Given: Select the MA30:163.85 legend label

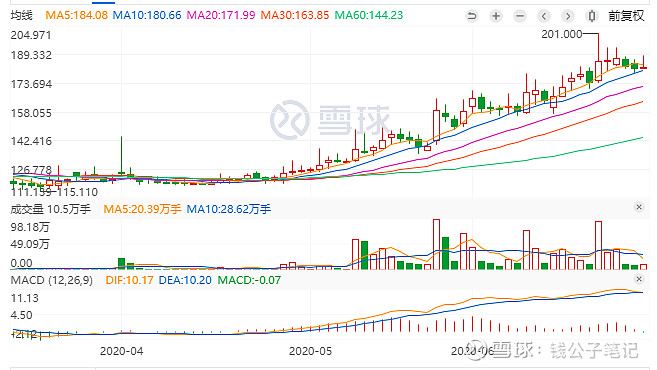Looking at the screenshot, I should [295, 16].
